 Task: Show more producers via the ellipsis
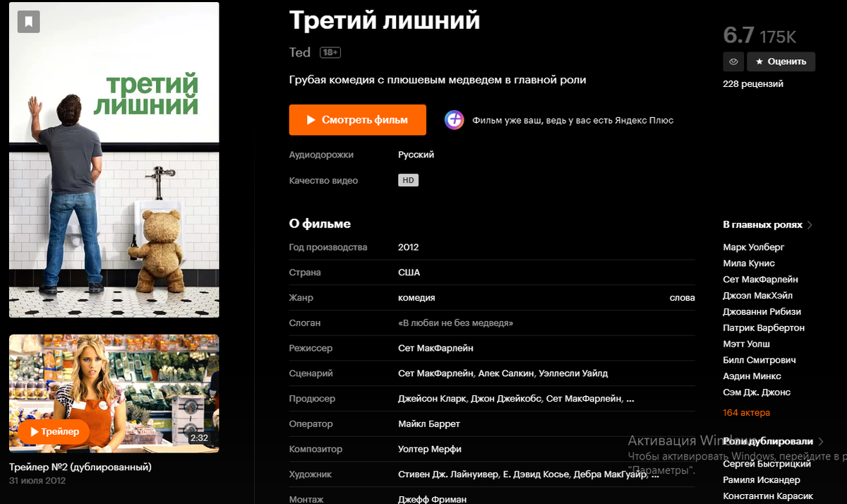tap(630, 399)
